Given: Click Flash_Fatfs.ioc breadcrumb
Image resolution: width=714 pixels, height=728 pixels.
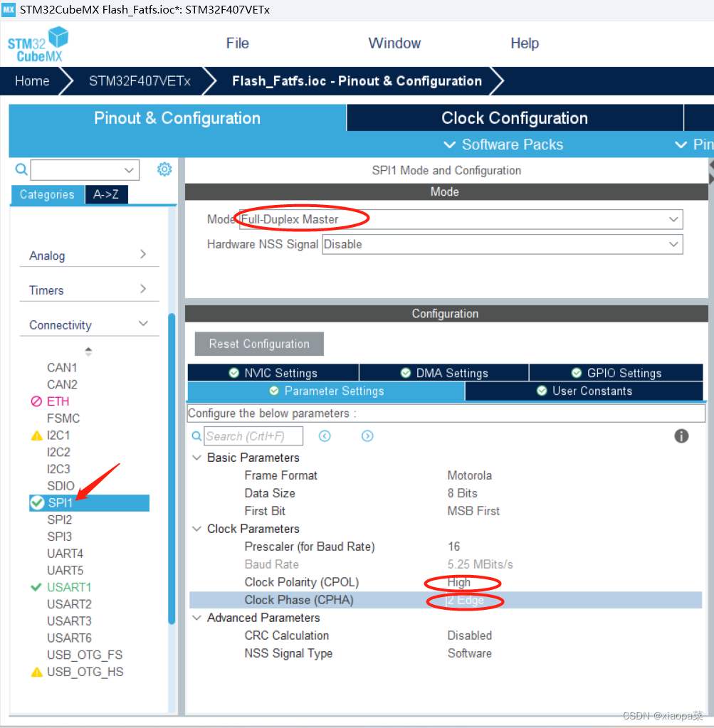Looking at the screenshot, I should (357, 81).
